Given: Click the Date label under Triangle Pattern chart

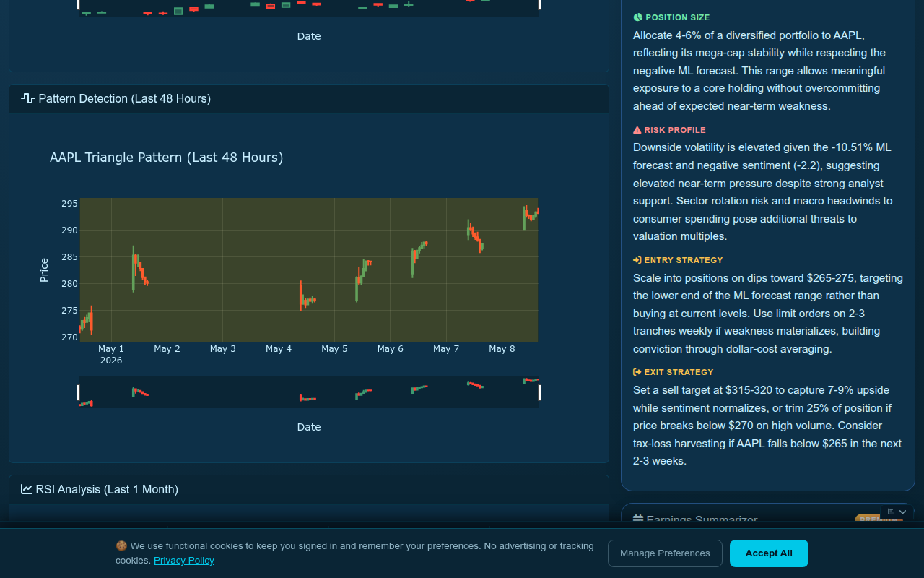Looking at the screenshot, I should 309,427.
